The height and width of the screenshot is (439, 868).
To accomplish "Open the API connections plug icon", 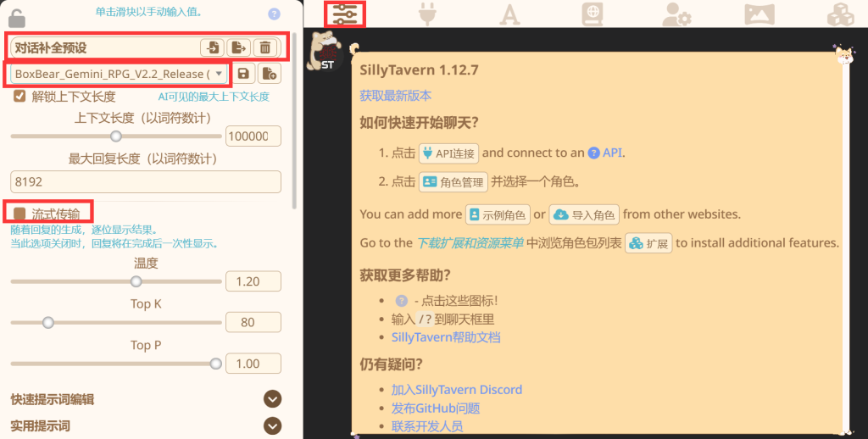I will tap(427, 14).
